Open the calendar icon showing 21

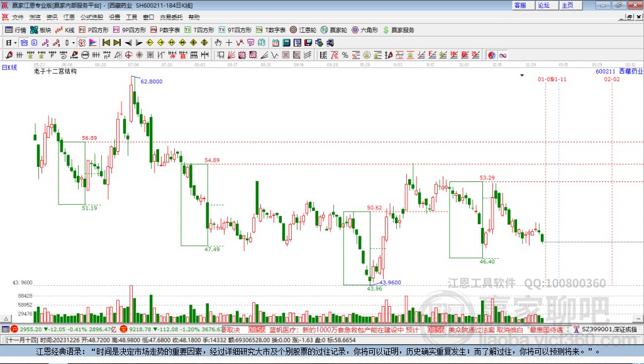pos(275,43)
